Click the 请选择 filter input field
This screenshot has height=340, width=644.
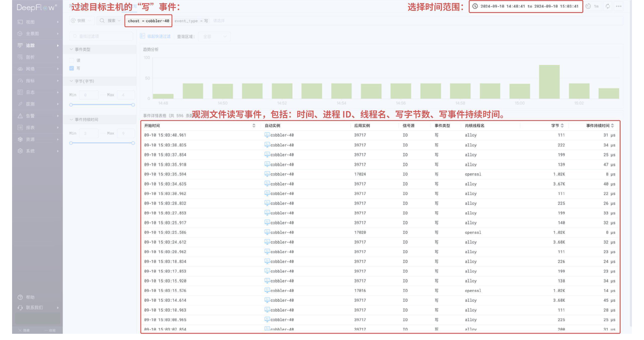219,21
